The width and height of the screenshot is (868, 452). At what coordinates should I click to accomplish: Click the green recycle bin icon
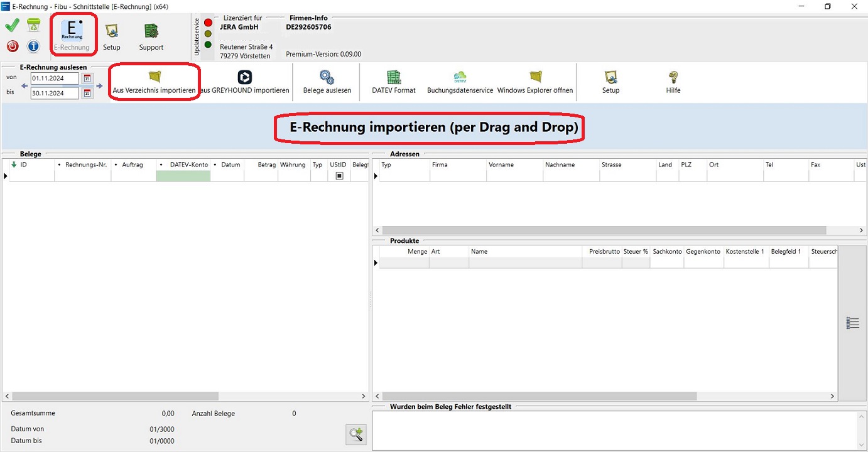coord(33,26)
